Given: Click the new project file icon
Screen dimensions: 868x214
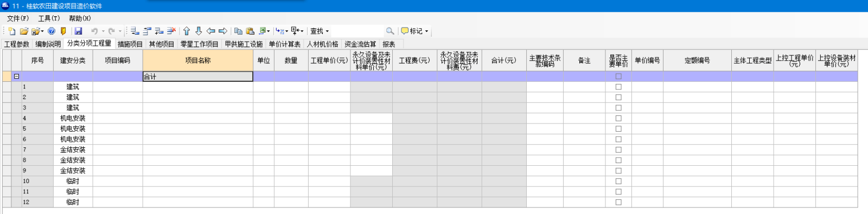Looking at the screenshot, I should pos(12,31).
